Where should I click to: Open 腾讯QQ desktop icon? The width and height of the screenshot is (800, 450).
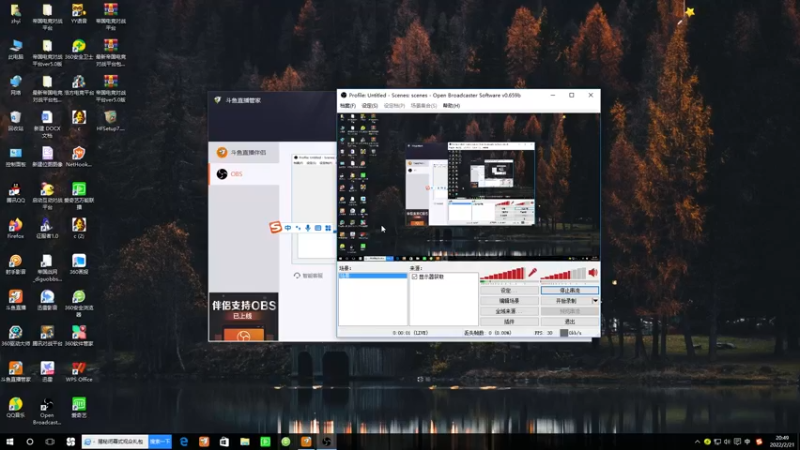pos(16,193)
